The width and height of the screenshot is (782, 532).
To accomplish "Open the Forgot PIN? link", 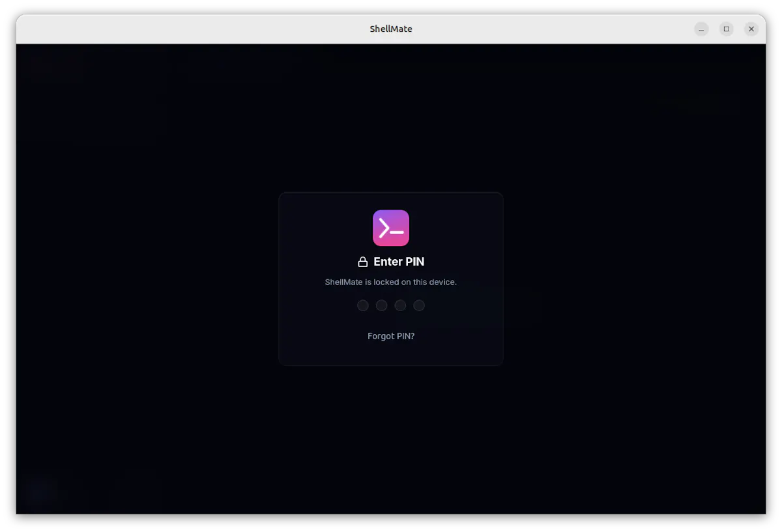I will coord(391,336).
